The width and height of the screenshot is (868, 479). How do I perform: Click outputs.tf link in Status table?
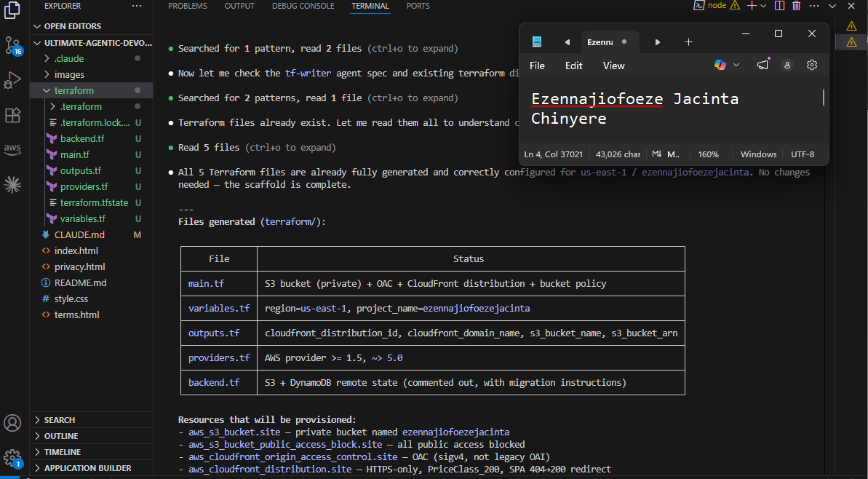pos(214,333)
